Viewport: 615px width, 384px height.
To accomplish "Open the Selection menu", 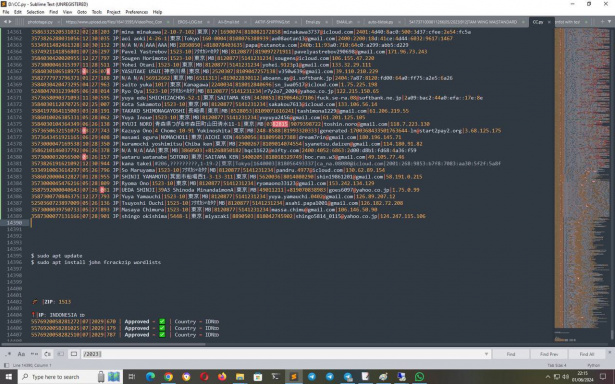I will click(x=35, y=12).
